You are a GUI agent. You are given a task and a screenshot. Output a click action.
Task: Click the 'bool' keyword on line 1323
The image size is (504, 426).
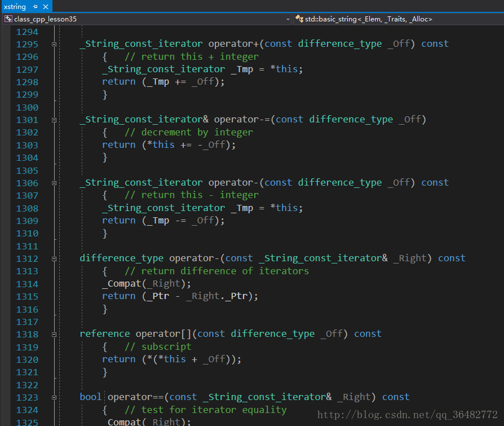click(91, 397)
